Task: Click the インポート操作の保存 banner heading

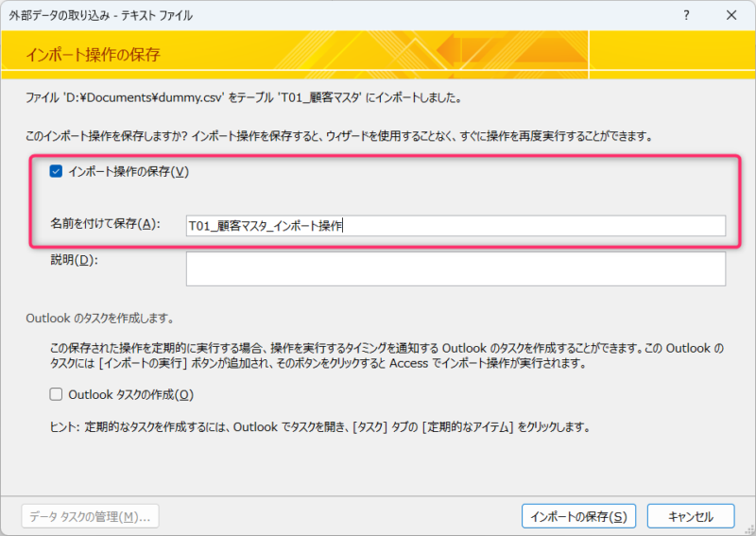Action: coord(93,55)
